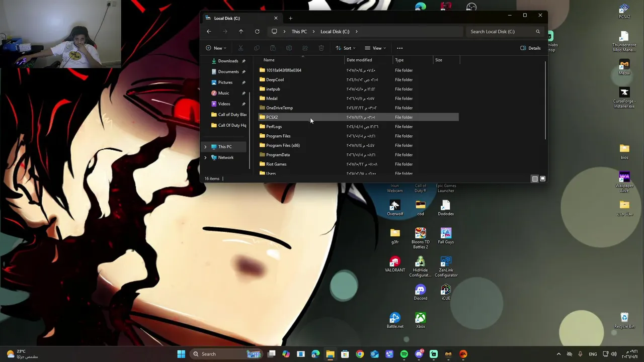Switch ENG input language in taskbar

pyautogui.click(x=593, y=354)
